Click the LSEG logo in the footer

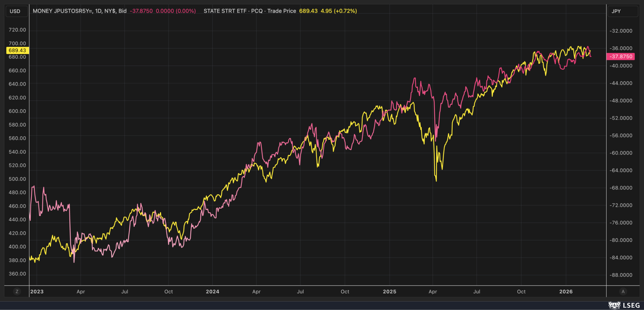(624, 305)
